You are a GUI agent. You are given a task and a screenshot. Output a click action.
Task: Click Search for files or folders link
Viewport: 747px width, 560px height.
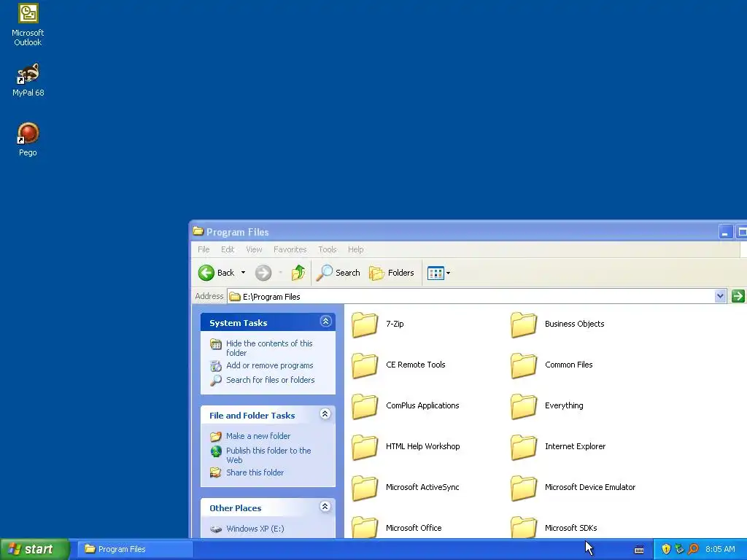coord(270,380)
